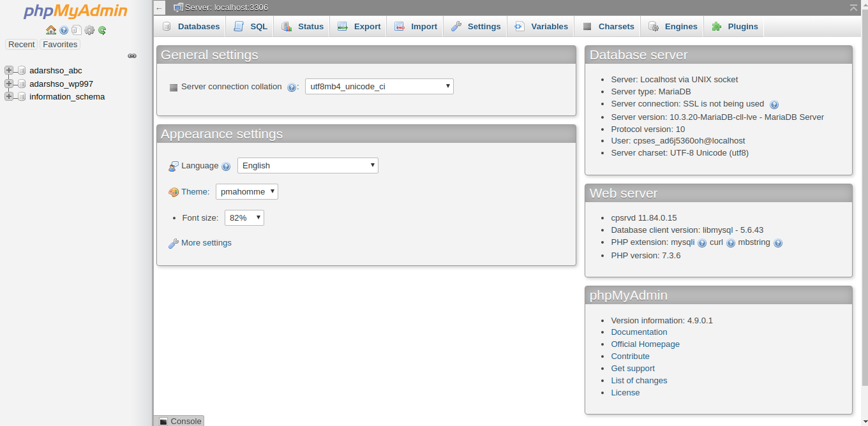Screen dimensions: 868x426
Task: Switch to the Status tab
Action: [303, 26]
